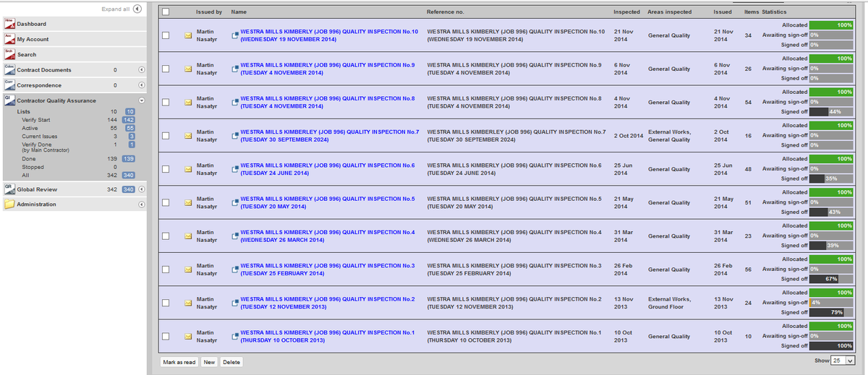This screenshot has width=868, height=375.
Task: Click envelope icon for Inspection No.9 row
Action: (x=188, y=69)
